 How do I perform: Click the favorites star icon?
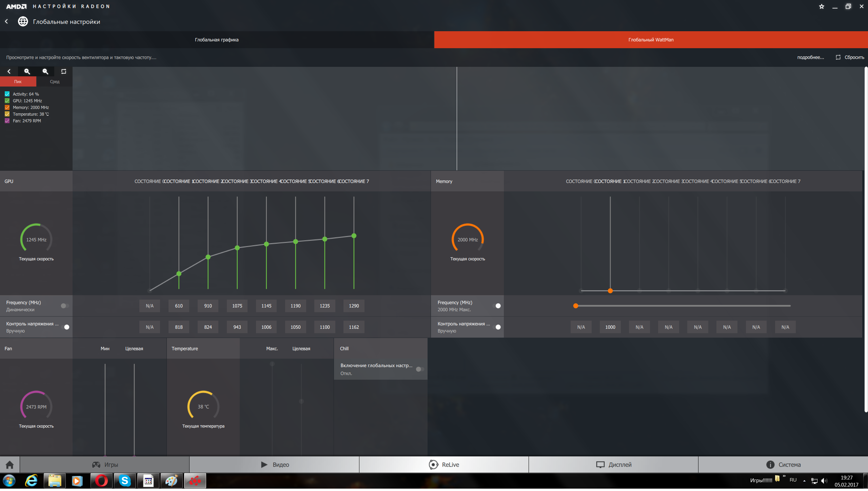pyautogui.click(x=821, y=6)
